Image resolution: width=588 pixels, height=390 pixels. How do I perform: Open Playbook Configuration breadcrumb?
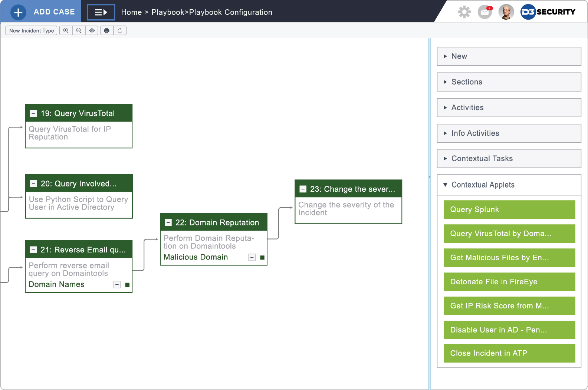pyautogui.click(x=231, y=12)
